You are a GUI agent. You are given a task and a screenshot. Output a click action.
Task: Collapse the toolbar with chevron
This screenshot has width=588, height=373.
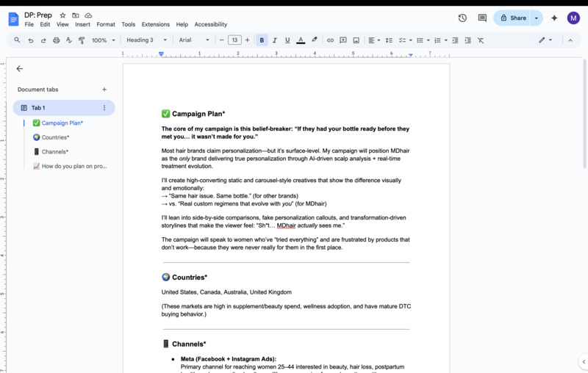click(570, 40)
